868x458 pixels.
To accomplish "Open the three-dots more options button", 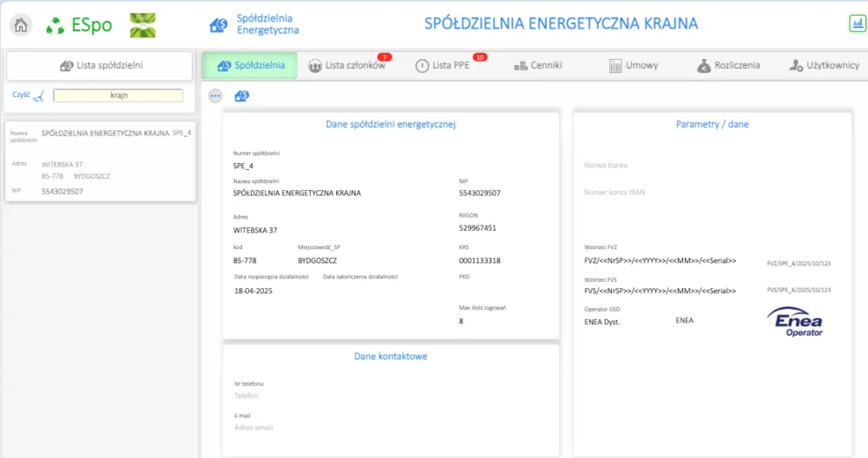I will click(215, 95).
